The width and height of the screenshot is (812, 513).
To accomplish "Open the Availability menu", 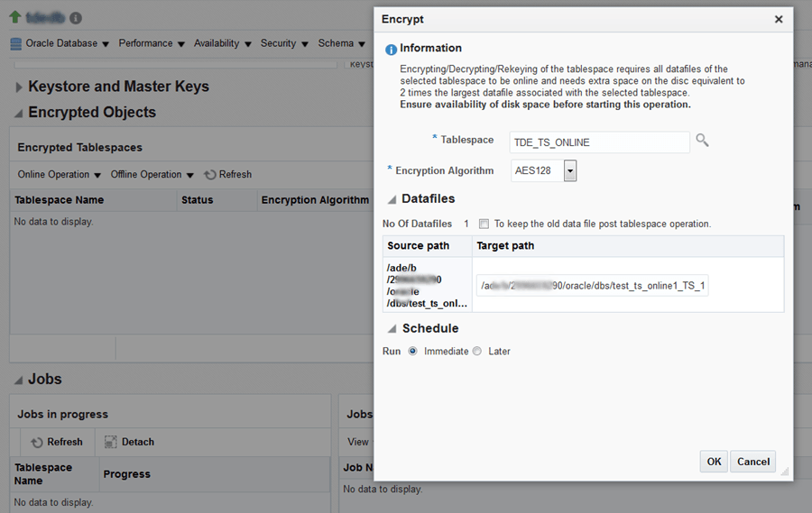I will (222, 43).
